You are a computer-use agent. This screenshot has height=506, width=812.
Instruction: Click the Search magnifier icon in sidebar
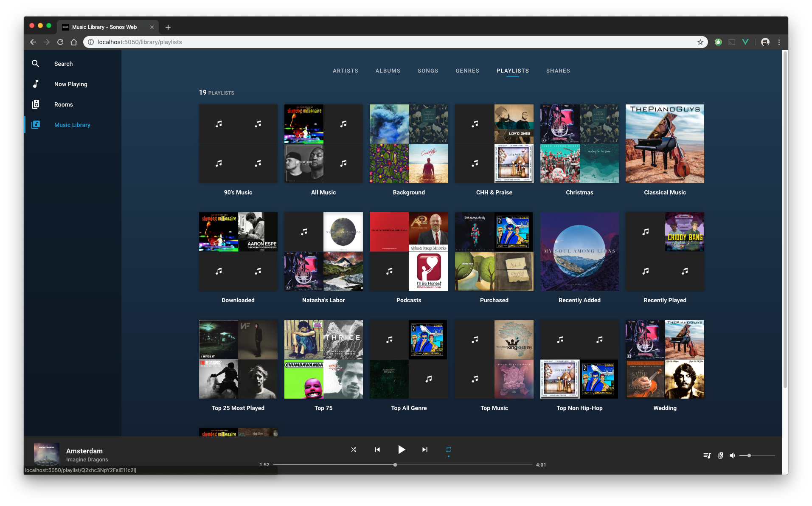36,64
